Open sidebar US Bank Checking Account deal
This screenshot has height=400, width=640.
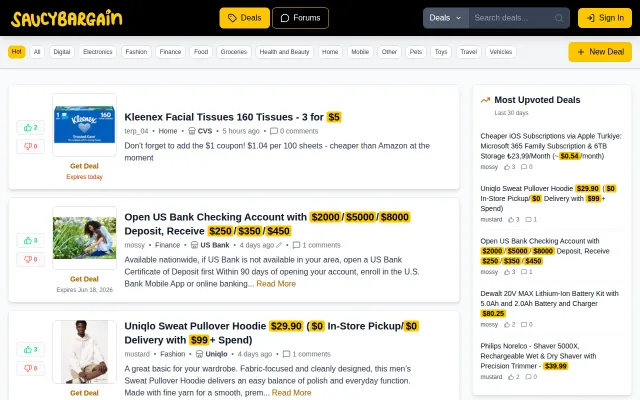coord(545,251)
